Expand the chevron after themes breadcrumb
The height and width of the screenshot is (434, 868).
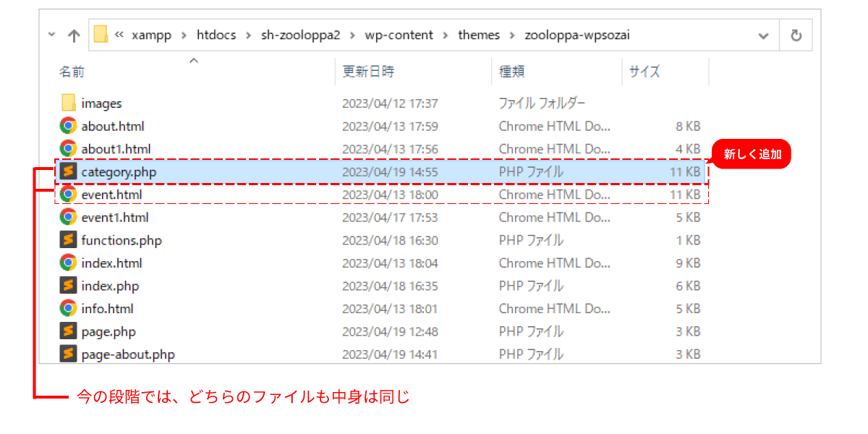tap(513, 35)
